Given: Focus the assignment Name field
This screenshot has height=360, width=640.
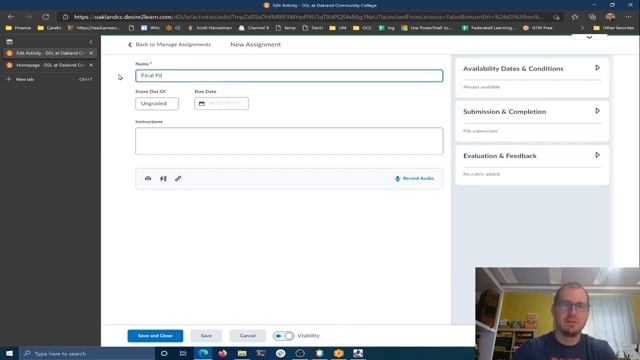Looking at the screenshot, I should pyautogui.click(x=289, y=76).
